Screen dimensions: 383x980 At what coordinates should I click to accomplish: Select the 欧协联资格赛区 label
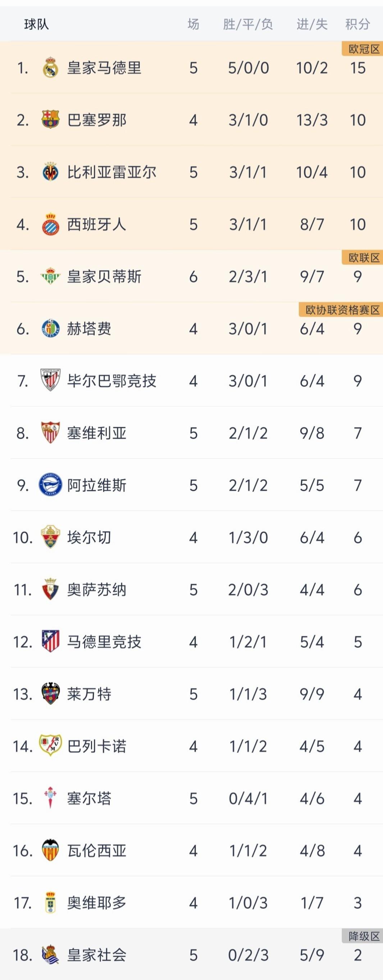(x=342, y=310)
